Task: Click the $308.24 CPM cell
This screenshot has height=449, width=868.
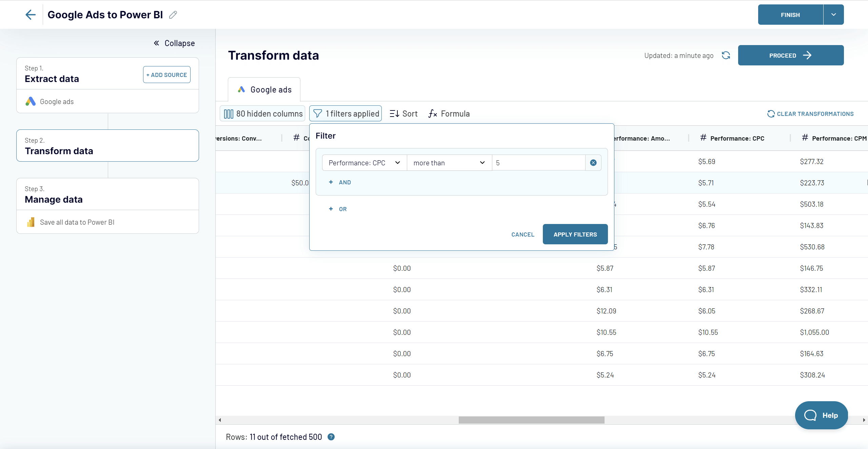Action: point(812,375)
